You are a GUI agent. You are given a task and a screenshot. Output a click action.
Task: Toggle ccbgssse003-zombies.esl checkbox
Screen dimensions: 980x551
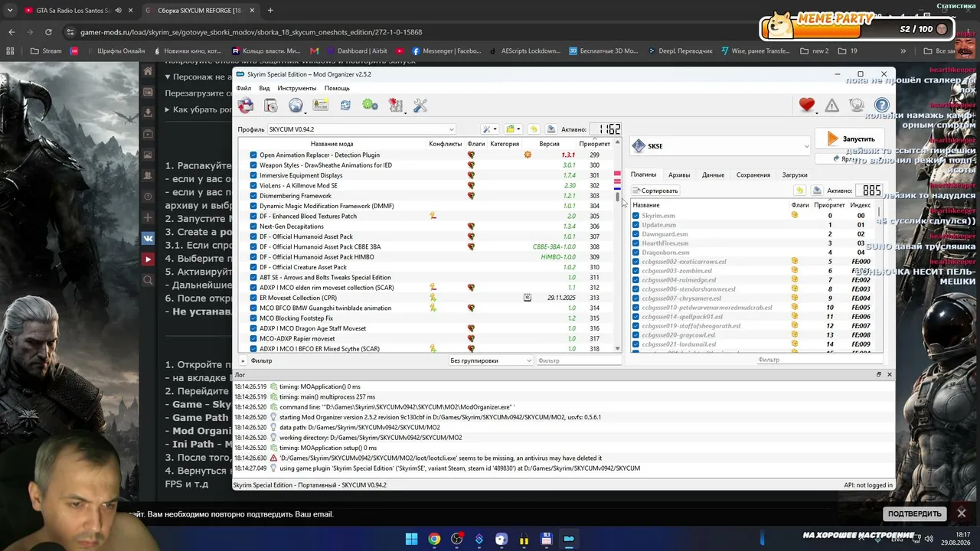[x=635, y=271]
